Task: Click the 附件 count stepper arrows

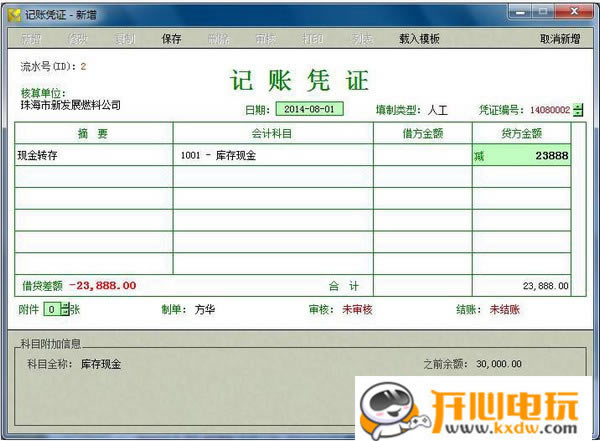Action: click(x=65, y=310)
